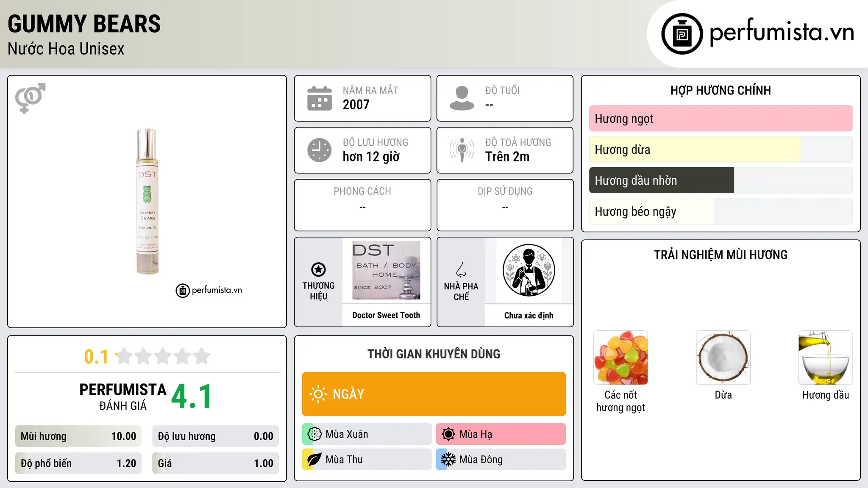Click the sun icon in the Ngày bar
The width and height of the screenshot is (868, 488).
pyautogui.click(x=318, y=394)
